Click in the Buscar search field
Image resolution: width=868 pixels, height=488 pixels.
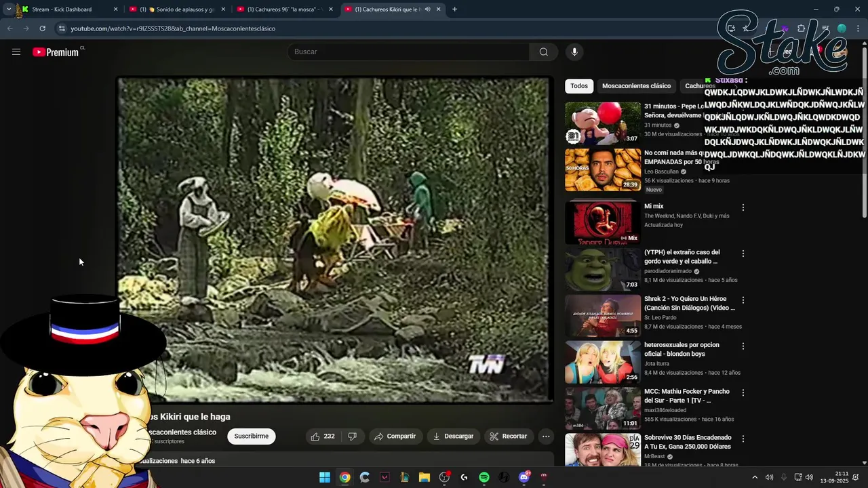point(409,52)
